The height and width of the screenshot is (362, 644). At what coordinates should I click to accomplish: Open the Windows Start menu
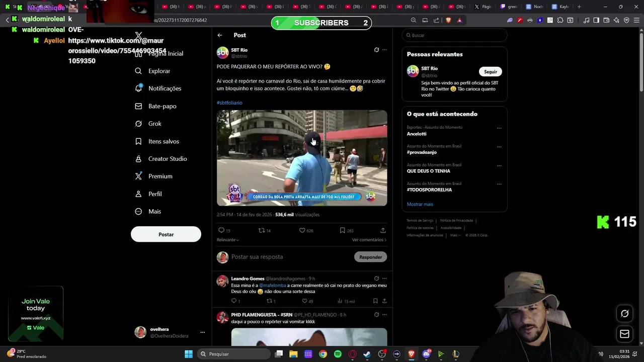(189, 354)
